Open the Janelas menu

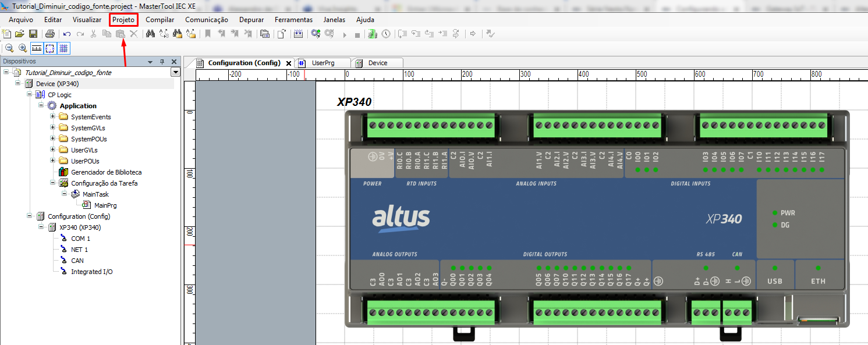pos(334,19)
